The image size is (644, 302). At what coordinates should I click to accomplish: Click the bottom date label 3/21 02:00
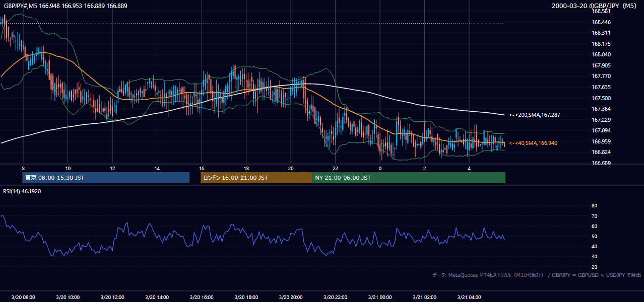[x=424, y=297]
